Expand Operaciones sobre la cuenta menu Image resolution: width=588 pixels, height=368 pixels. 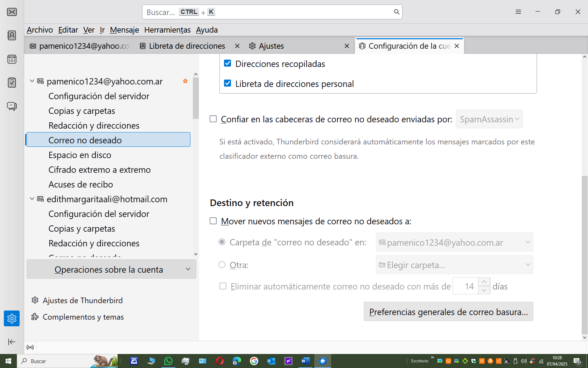point(111,269)
